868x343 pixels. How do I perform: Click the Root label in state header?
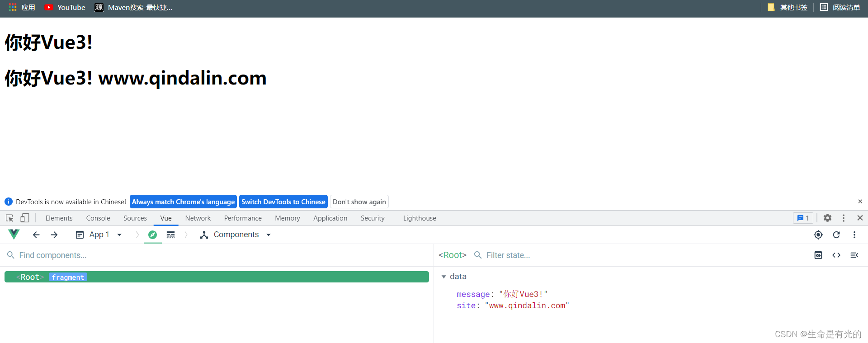point(453,255)
